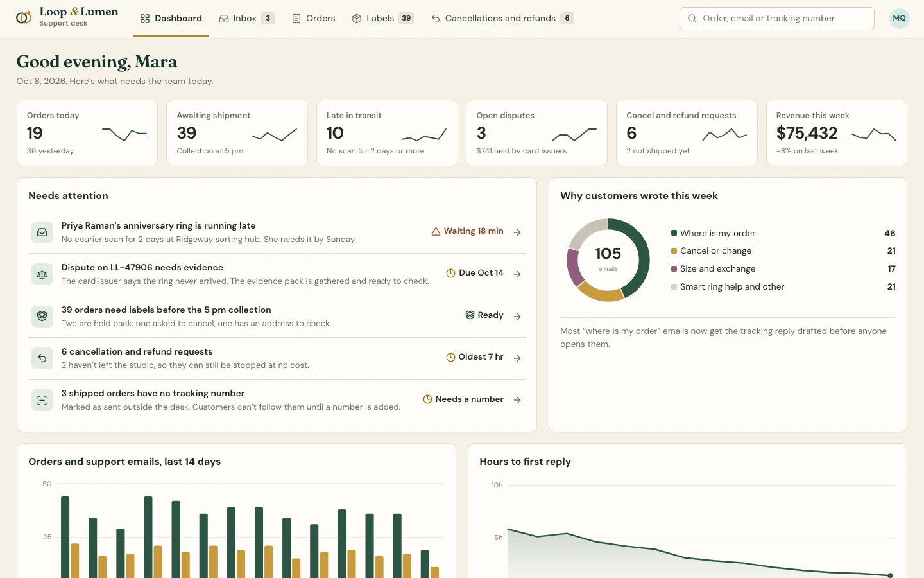Click clock icon next to Needs a number

click(x=427, y=399)
